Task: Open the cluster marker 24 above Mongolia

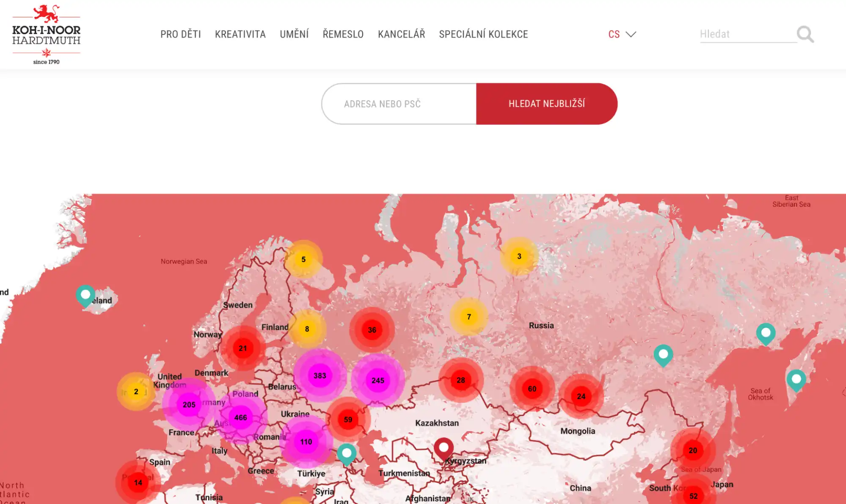Action: [x=581, y=396]
